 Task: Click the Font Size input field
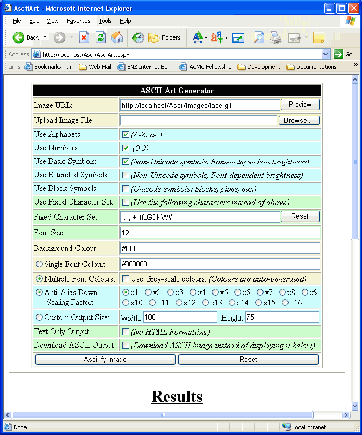coord(220,233)
